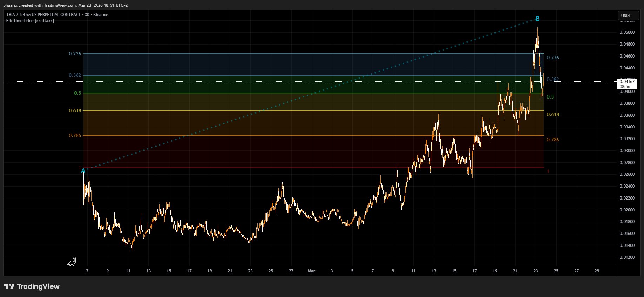The image size is (644, 297).
Task: Click the 0.236 label left of the Fib zone
Action: [75, 54]
